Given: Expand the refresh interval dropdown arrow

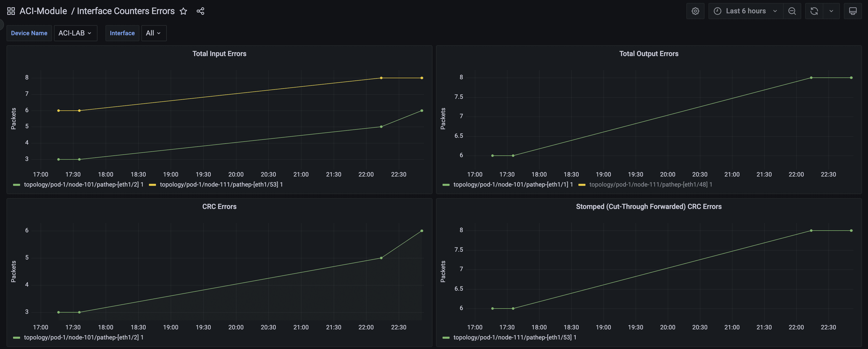Looking at the screenshot, I should (831, 11).
